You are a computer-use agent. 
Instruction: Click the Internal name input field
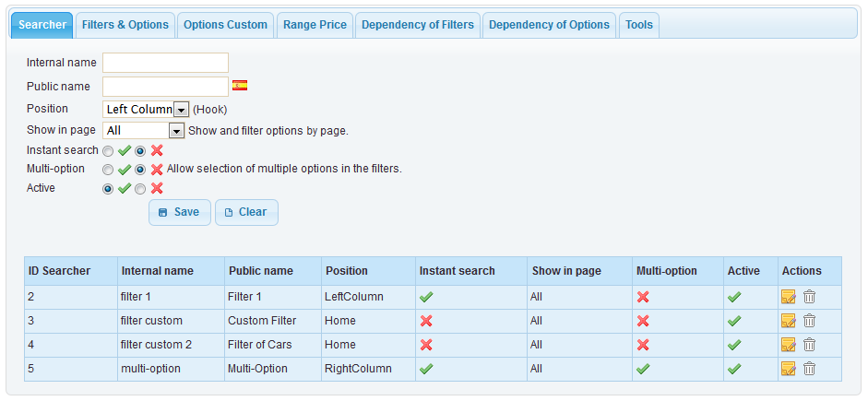click(x=165, y=63)
